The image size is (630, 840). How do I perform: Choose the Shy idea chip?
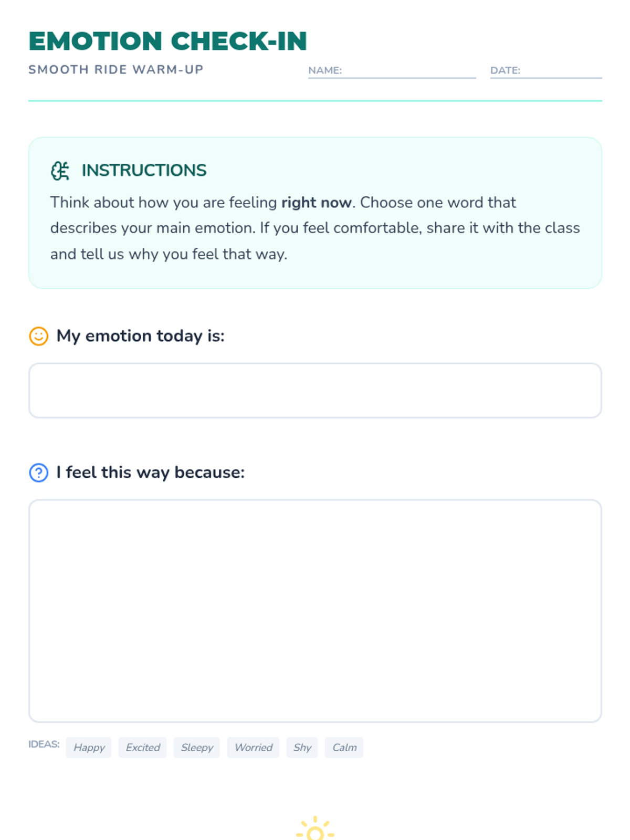pyautogui.click(x=302, y=748)
